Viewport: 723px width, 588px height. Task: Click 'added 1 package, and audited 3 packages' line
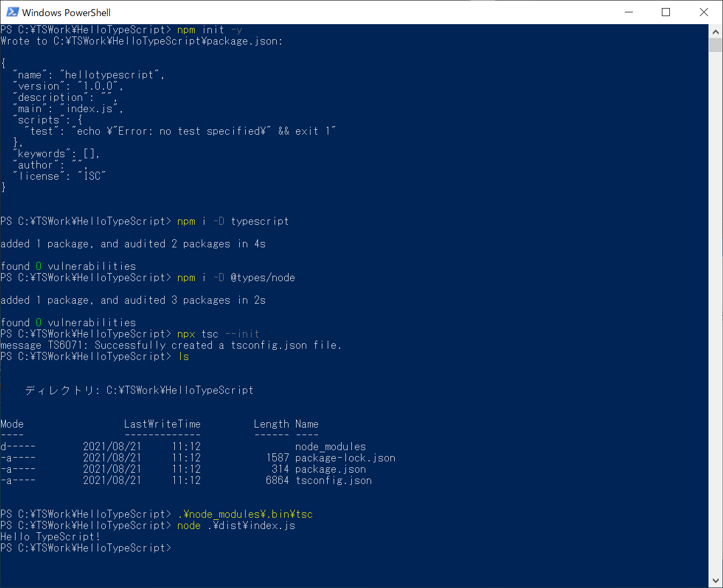(133, 300)
